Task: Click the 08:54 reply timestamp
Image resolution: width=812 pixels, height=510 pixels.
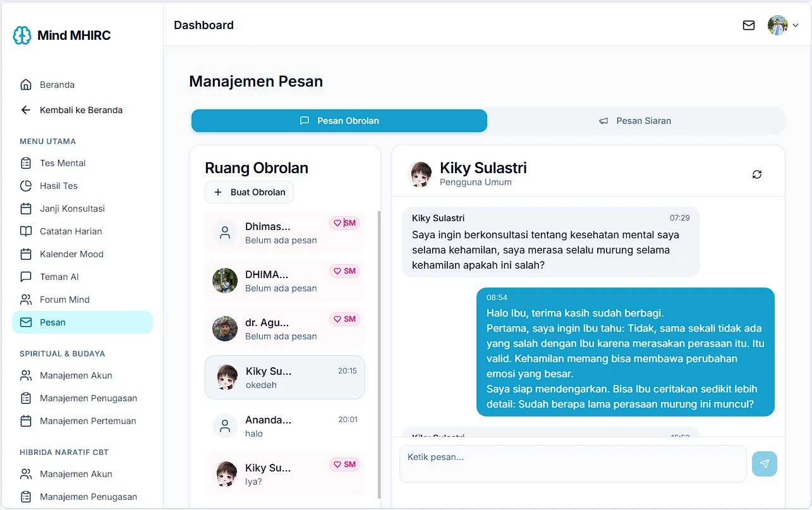Action: (497, 298)
